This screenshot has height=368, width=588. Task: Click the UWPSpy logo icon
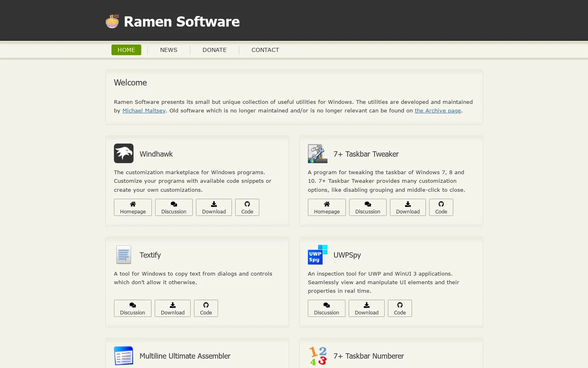coord(318,255)
